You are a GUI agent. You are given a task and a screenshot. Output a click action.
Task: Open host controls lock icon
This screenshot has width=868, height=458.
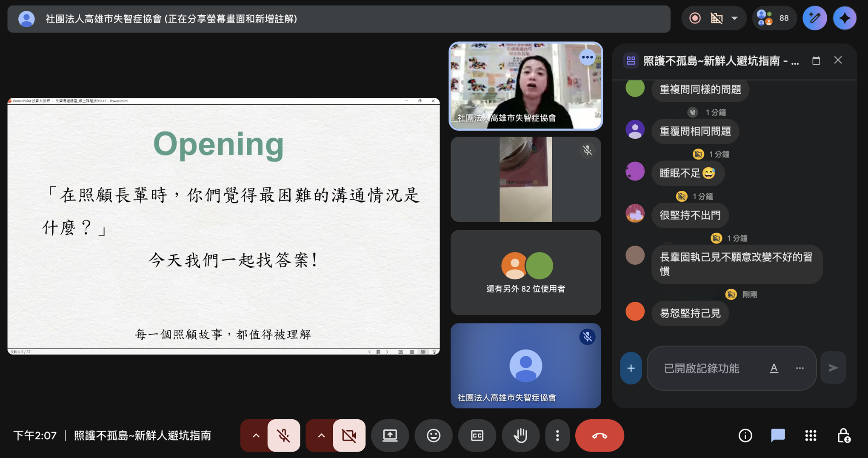coord(845,435)
